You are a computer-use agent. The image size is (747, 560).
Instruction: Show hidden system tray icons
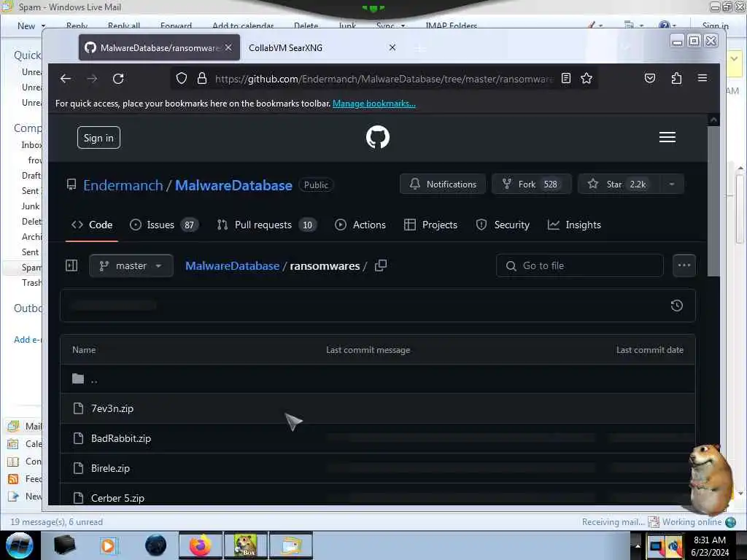pos(638,545)
